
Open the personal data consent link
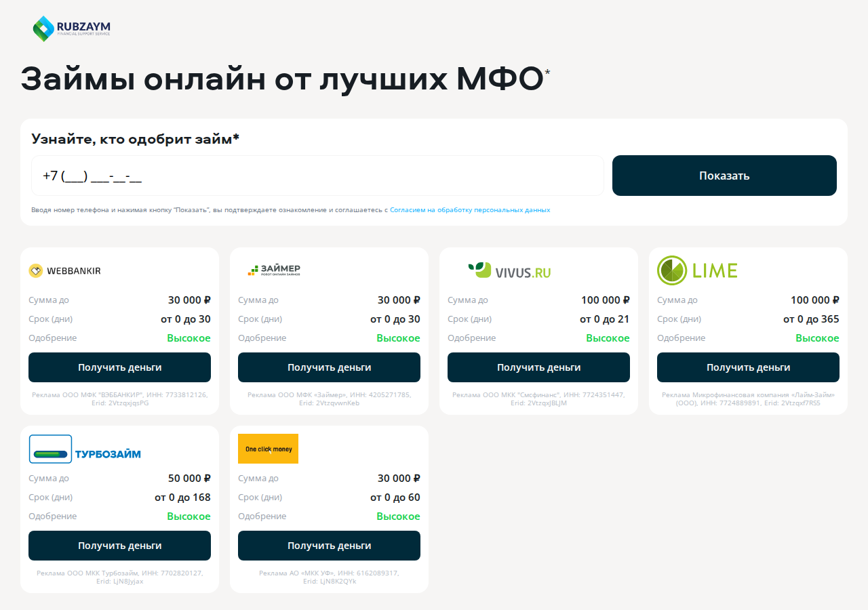(x=470, y=210)
